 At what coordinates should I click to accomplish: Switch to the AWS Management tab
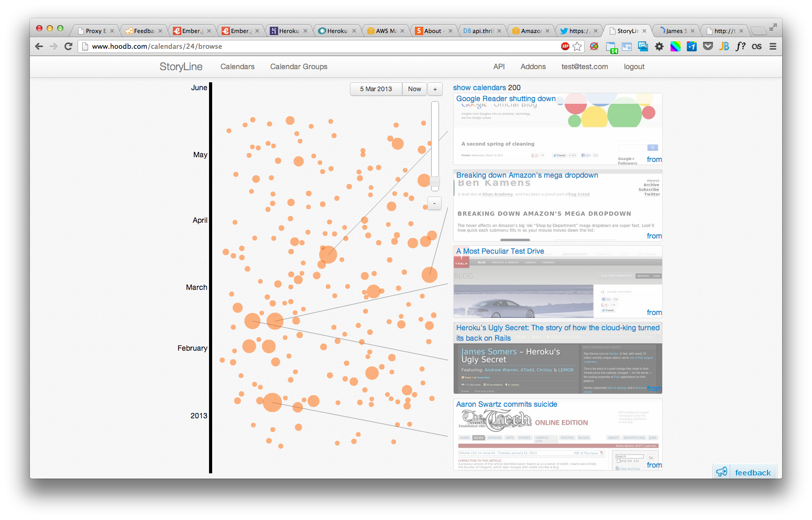tap(385, 31)
